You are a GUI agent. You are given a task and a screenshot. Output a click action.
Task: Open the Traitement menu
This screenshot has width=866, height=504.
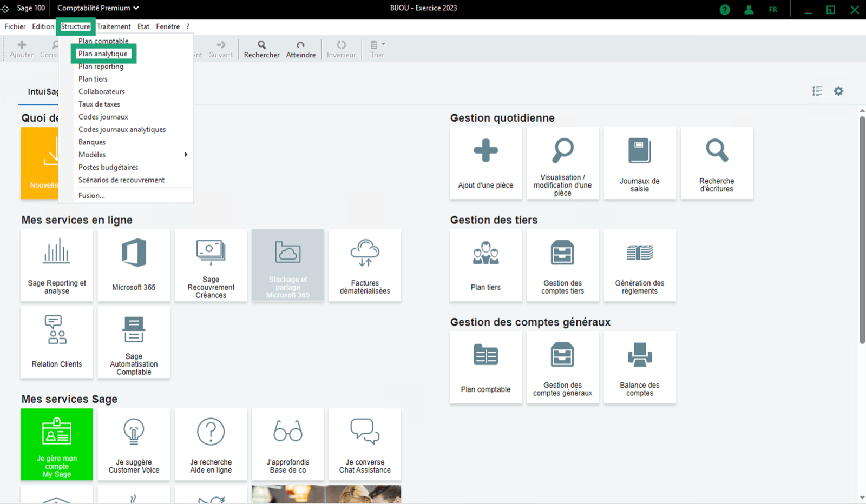pos(114,26)
